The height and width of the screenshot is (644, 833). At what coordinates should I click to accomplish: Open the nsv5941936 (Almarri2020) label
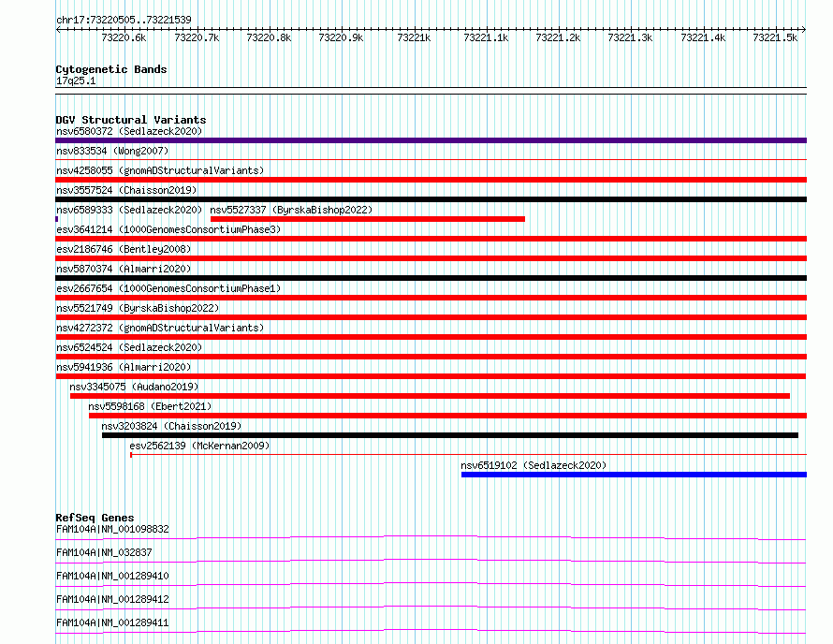124,367
